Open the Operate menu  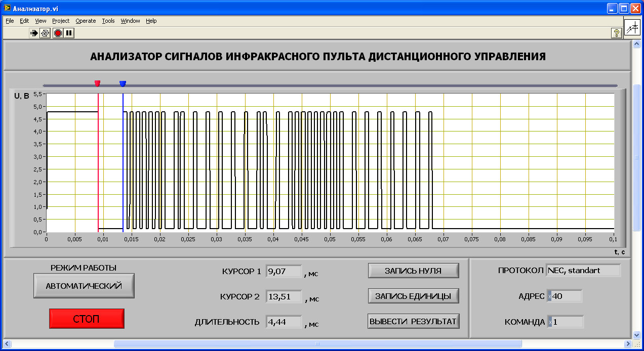[86, 21]
